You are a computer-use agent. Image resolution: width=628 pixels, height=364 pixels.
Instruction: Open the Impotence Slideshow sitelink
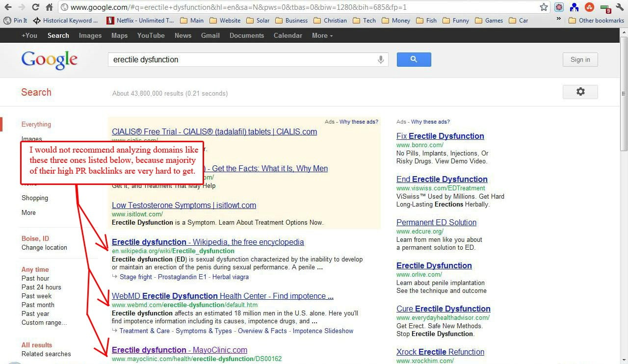click(323, 331)
